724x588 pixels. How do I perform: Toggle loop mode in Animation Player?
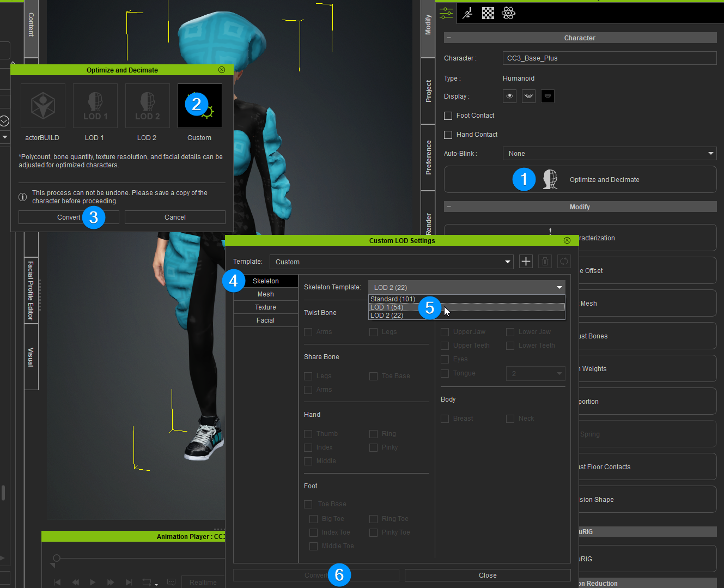click(x=148, y=582)
